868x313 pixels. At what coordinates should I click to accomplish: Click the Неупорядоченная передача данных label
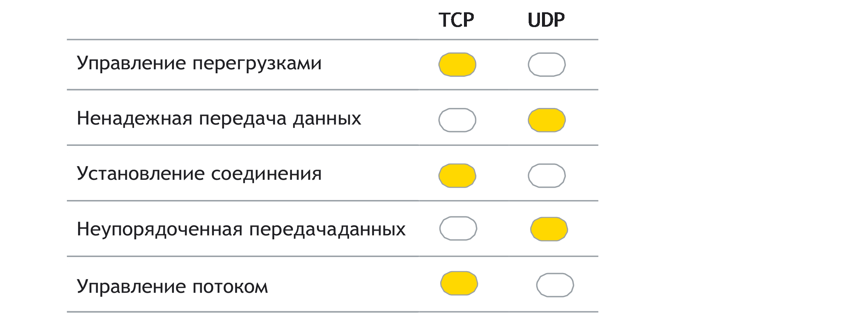click(241, 230)
